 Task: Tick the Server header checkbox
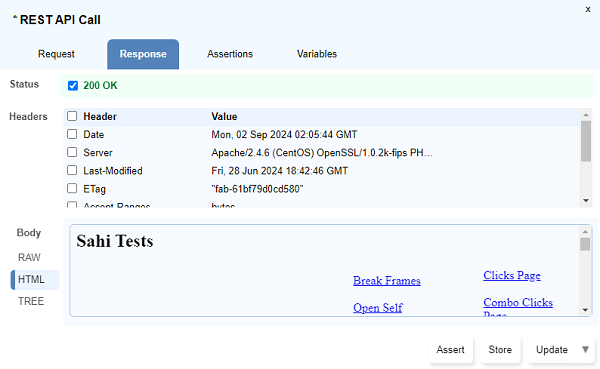click(72, 152)
